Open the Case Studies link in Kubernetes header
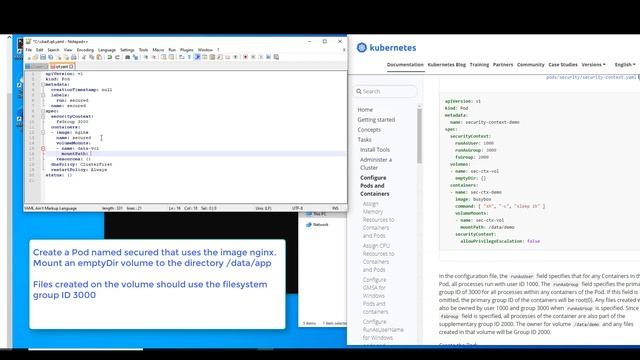This screenshot has width=640, height=360. 563,64
